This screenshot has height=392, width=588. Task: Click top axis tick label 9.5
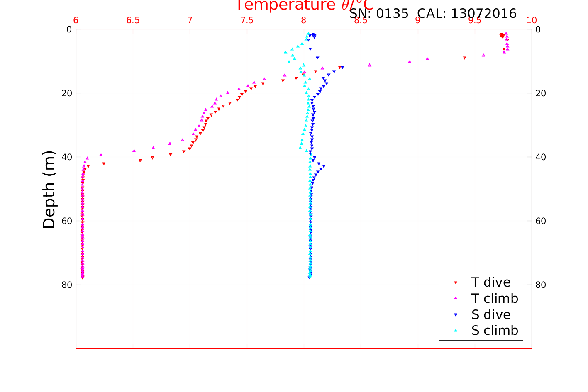[475, 21]
